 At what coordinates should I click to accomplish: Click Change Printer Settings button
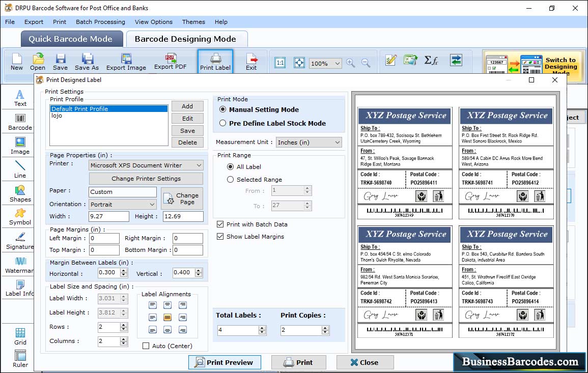146,179
